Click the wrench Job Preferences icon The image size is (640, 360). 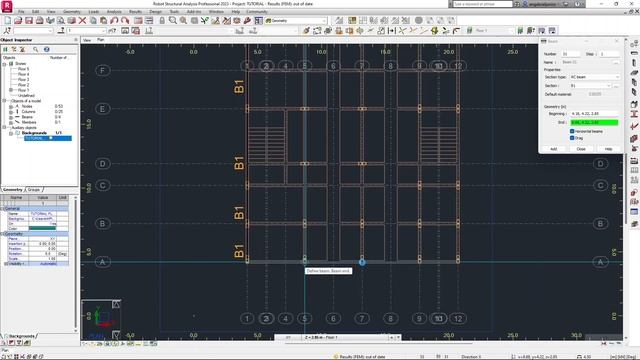click(247, 20)
